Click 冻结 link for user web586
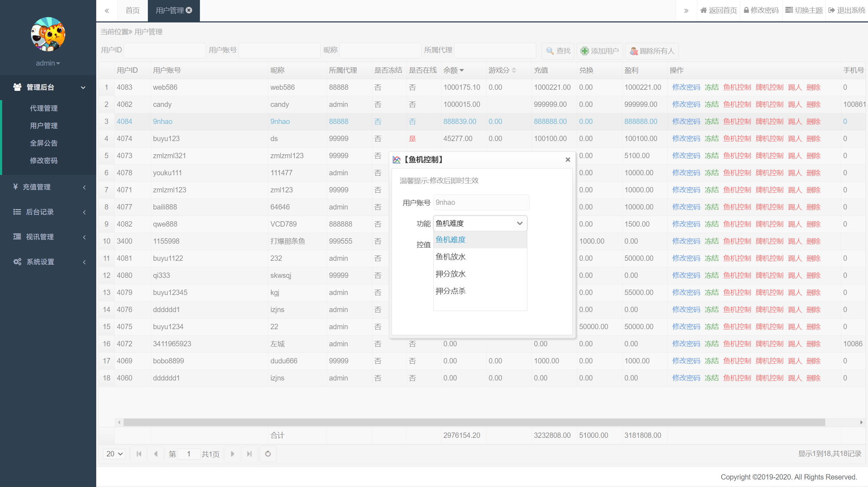This screenshot has height=487, width=868. (x=712, y=87)
